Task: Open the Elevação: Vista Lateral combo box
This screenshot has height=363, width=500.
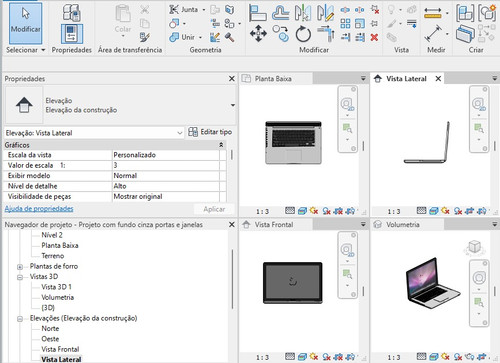Action: click(94, 133)
